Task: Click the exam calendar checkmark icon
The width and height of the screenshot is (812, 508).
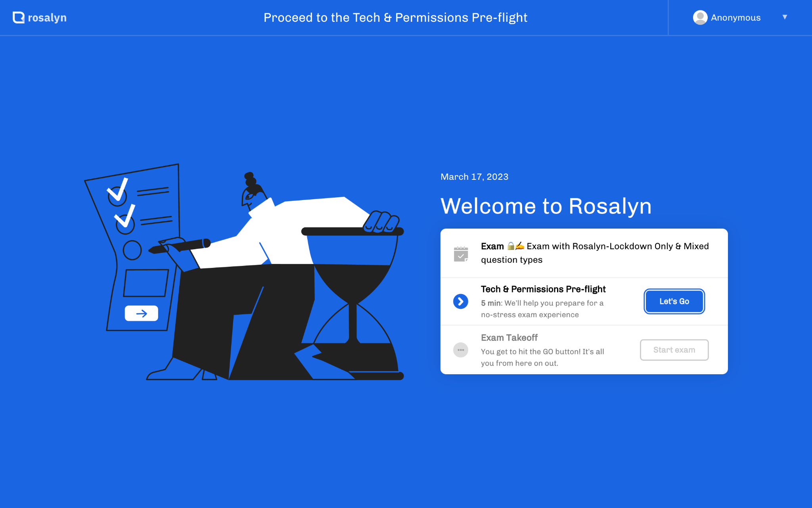Action: point(461,254)
